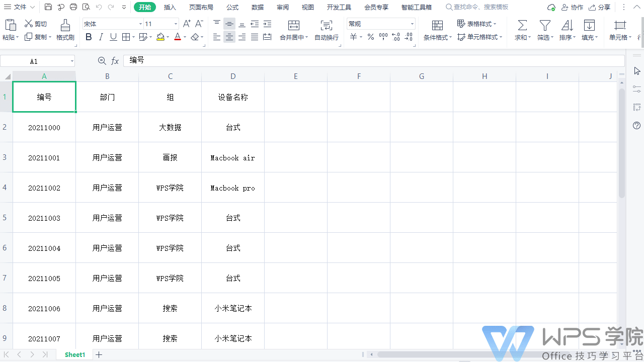Click the Undo arrow icon
644x362 pixels.
tap(99, 7)
